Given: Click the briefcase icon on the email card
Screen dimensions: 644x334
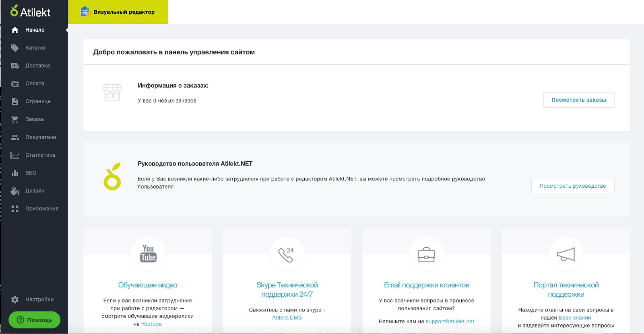Looking at the screenshot, I should pos(426,254).
